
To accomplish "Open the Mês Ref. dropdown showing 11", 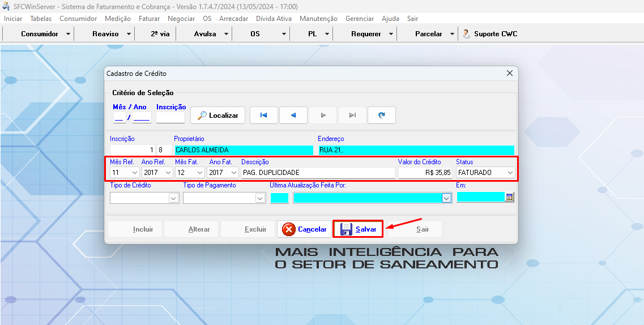I will [x=135, y=173].
